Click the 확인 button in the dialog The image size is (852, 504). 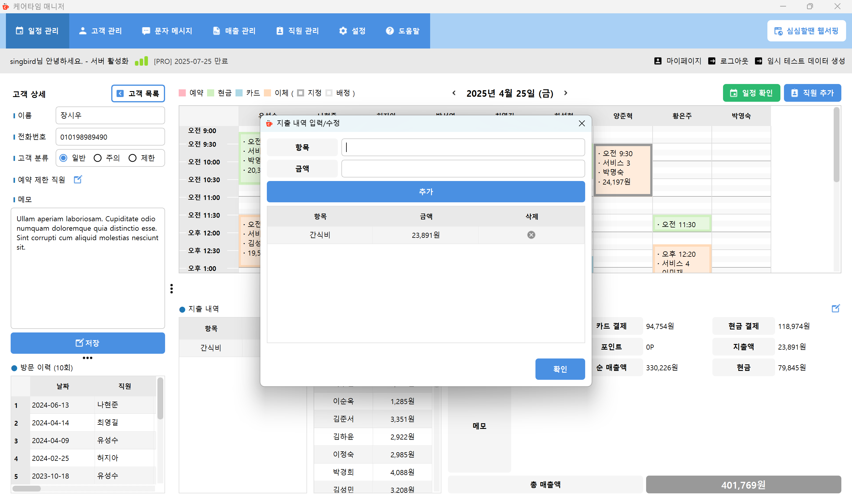pyautogui.click(x=560, y=369)
